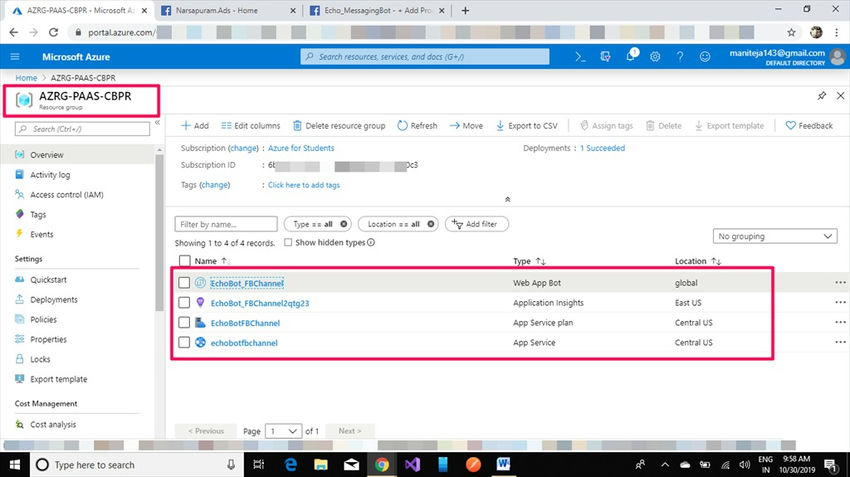Focus the Azure global search box
The image size is (850, 477).
click(424, 56)
